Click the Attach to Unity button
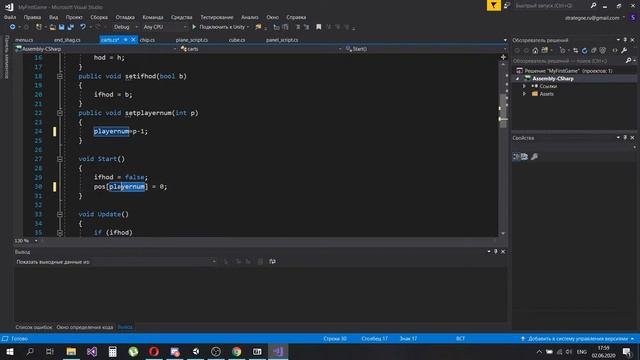 220,27
